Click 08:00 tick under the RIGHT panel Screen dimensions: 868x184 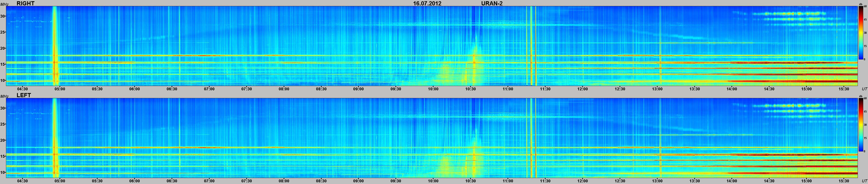pyautogui.click(x=284, y=89)
